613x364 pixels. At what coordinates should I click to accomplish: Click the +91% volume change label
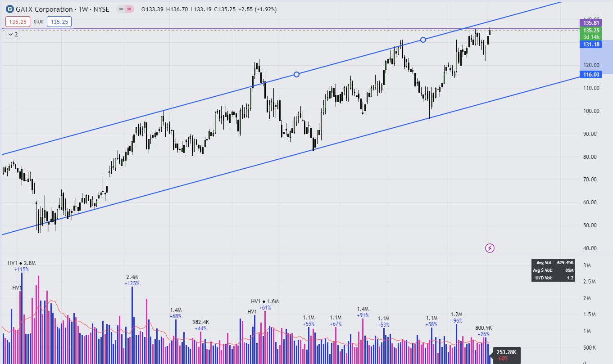tap(363, 315)
